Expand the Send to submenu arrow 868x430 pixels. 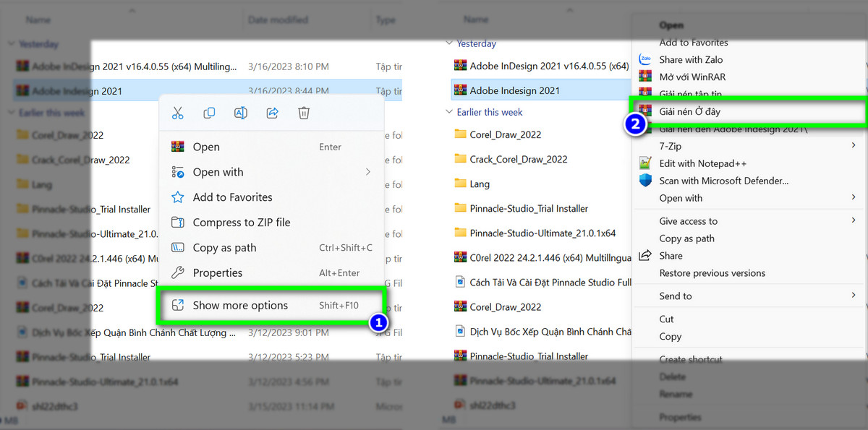(854, 296)
